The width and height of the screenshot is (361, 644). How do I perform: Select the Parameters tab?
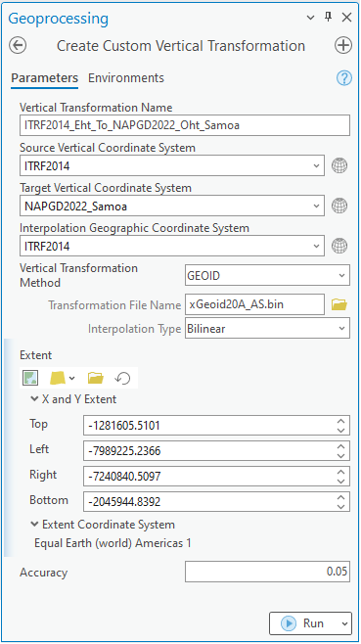tap(44, 78)
